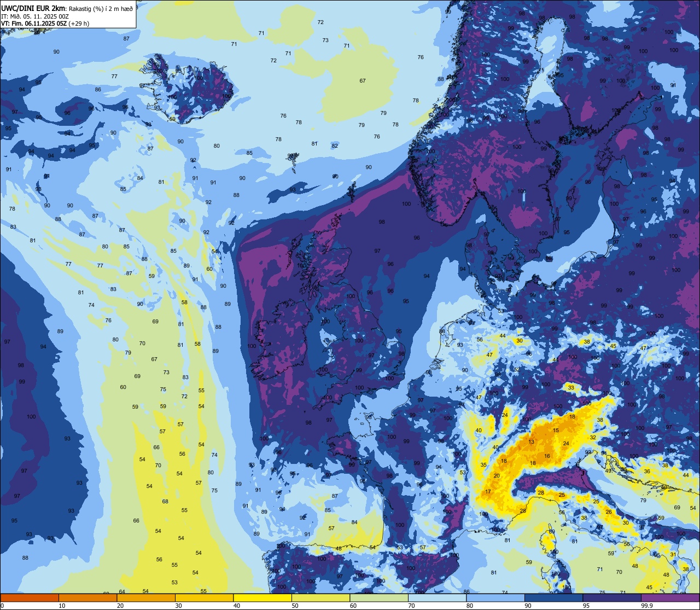Click the 30–40% amber legend segment
Viewport: 700px width, 610px height.
pos(204,597)
